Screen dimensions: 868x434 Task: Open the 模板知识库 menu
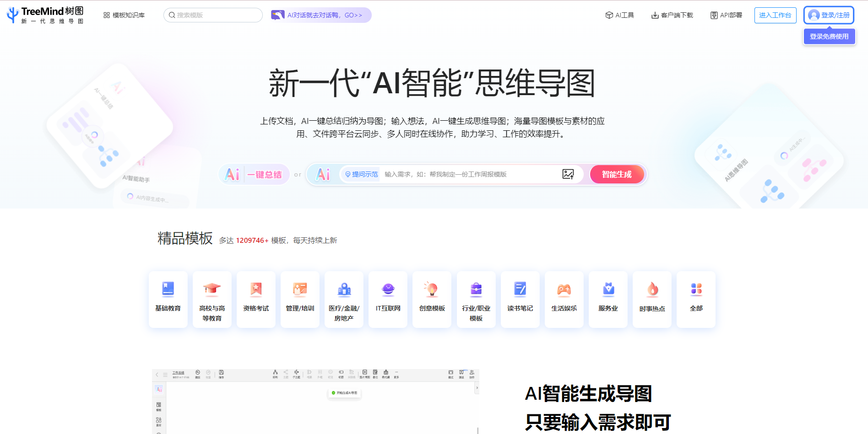tap(124, 15)
